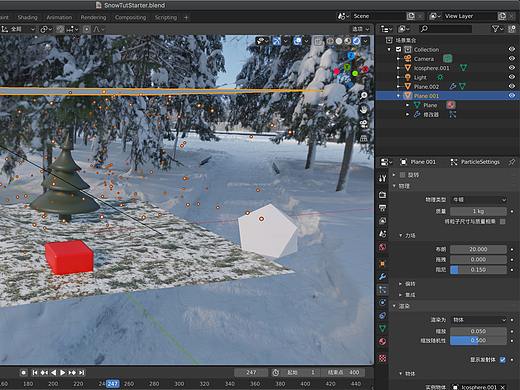Open transform orientation dropdown in viewport header
Viewport: 520px width, 390px height.
(18, 29)
